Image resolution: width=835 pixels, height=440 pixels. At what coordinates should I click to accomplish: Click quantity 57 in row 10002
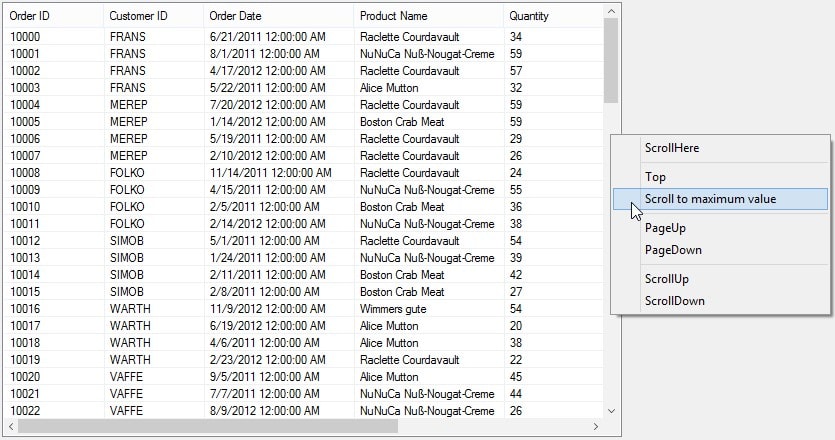[x=554, y=71]
